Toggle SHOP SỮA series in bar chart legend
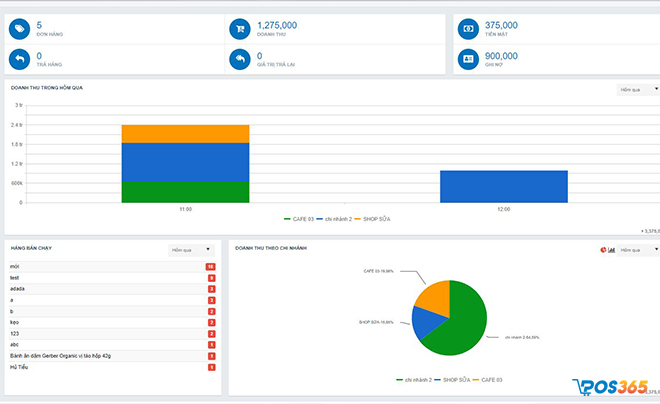Screen dimensions: 660x404 (x=373, y=219)
